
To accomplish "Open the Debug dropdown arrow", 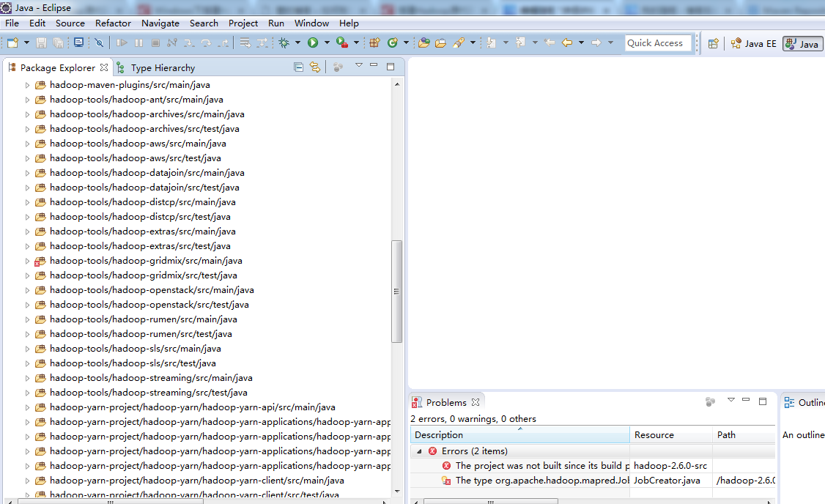I will click(297, 42).
